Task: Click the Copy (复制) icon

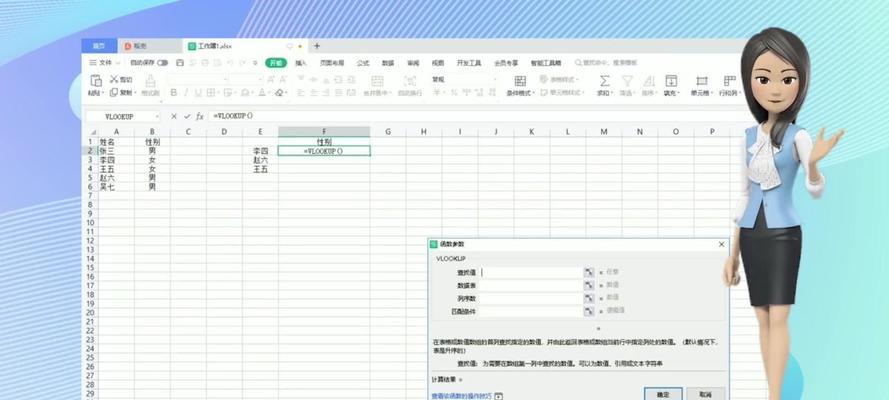Action: [x=114, y=92]
